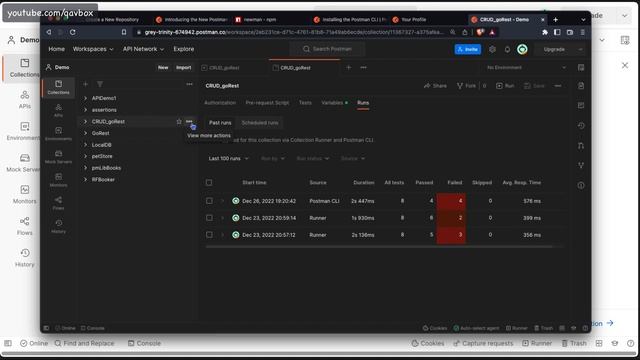Click the horizontal scrollbar under the runs table

(x=380, y=247)
